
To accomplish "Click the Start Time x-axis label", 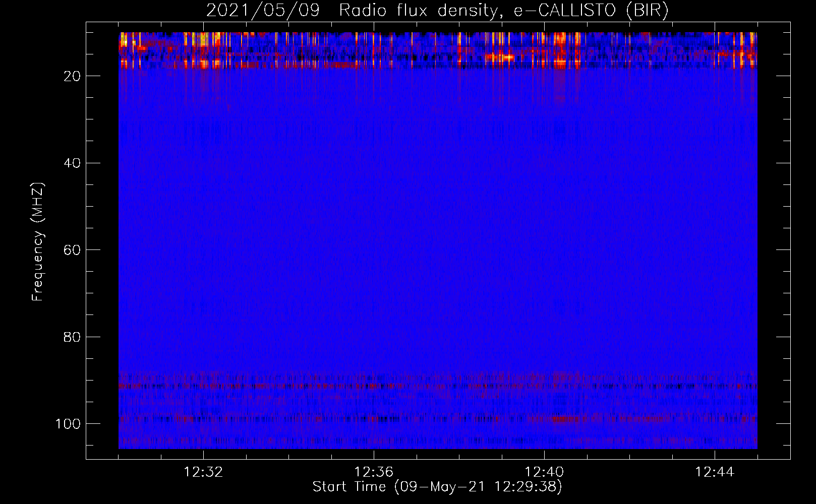I will coord(437,487).
